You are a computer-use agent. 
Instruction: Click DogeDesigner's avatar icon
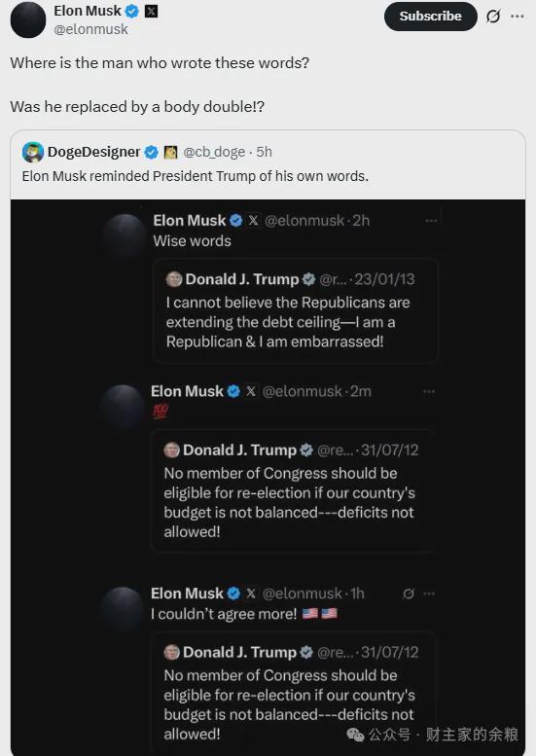pyautogui.click(x=33, y=152)
